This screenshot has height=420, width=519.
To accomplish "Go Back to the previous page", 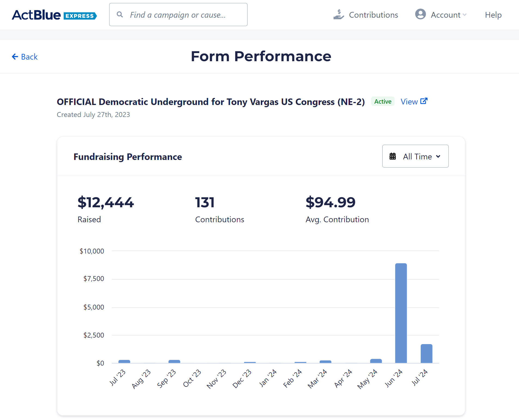I will coord(29,57).
